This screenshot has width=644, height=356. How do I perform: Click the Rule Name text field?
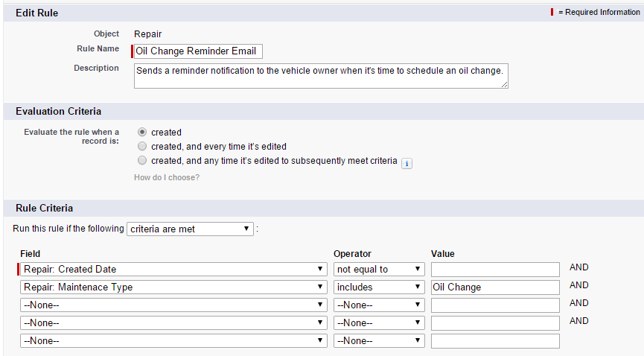[198, 51]
